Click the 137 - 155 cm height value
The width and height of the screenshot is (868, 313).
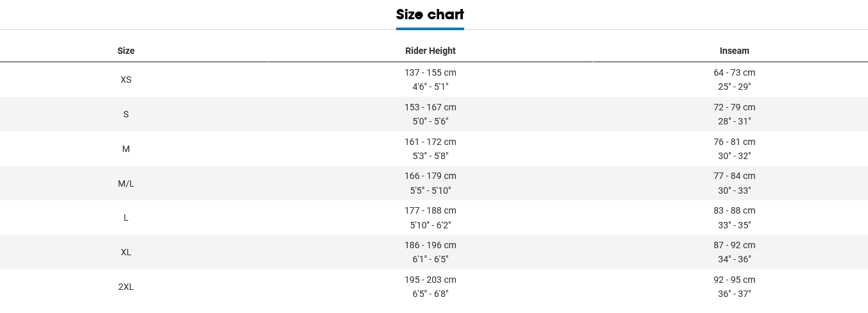tap(430, 72)
